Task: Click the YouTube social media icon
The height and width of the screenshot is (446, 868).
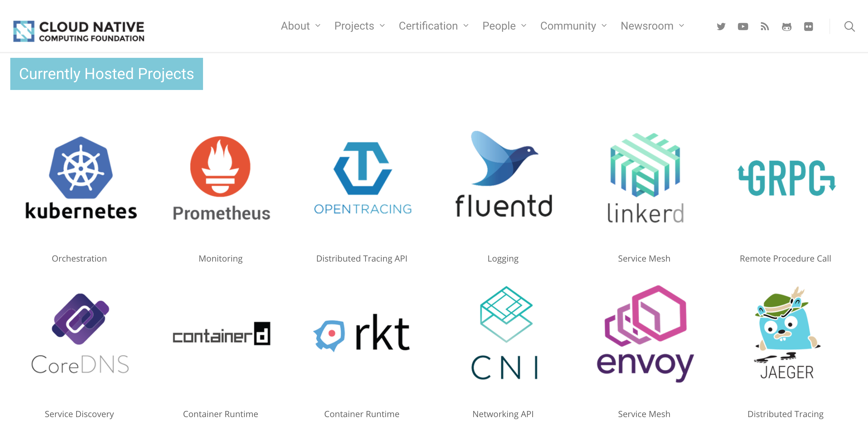Action: click(x=742, y=26)
